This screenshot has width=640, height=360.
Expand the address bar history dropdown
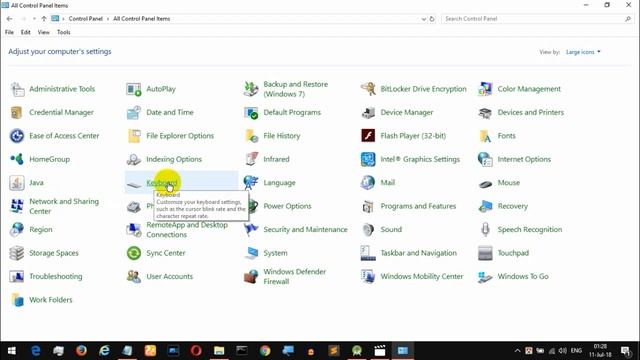coord(424,19)
